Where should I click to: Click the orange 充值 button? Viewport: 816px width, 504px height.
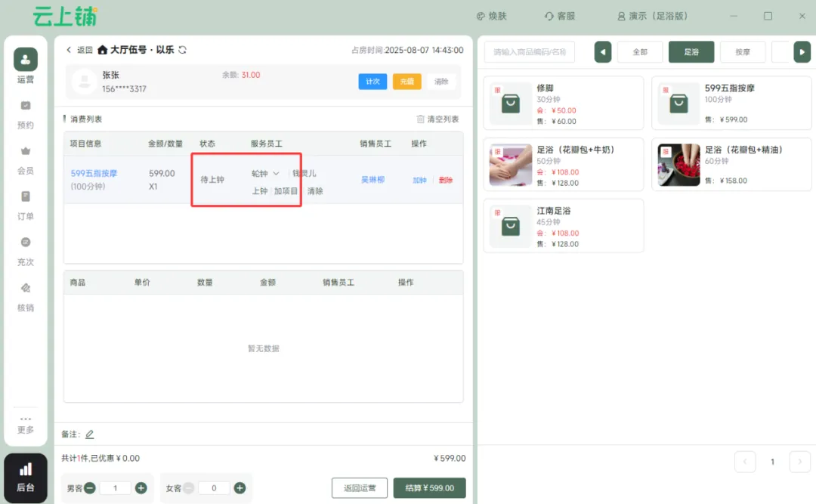[406, 82]
